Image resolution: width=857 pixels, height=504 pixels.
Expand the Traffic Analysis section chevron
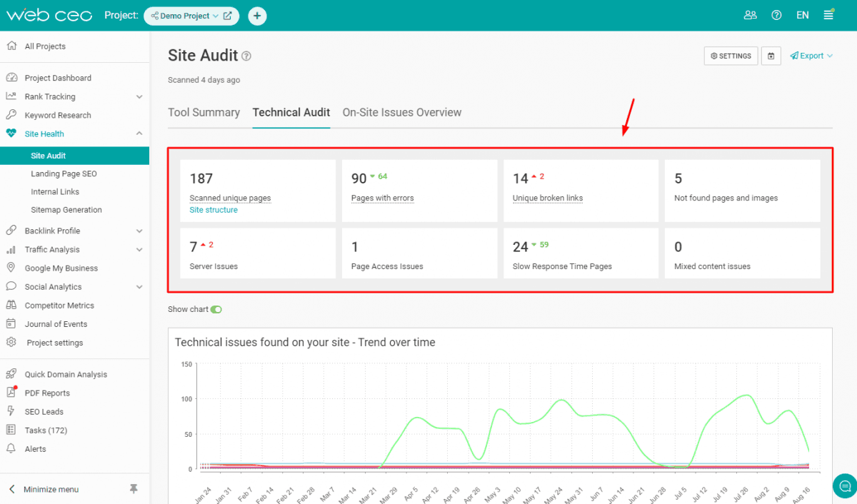coord(139,249)
